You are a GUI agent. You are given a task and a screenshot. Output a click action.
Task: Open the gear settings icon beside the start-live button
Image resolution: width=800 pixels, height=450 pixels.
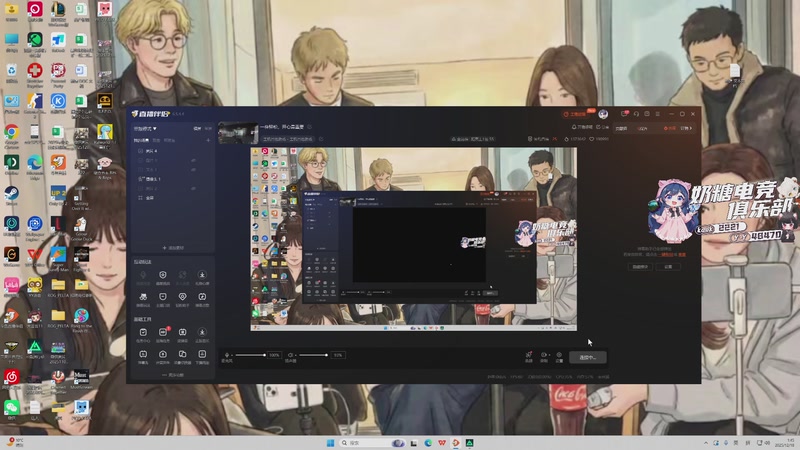[559, 357]
